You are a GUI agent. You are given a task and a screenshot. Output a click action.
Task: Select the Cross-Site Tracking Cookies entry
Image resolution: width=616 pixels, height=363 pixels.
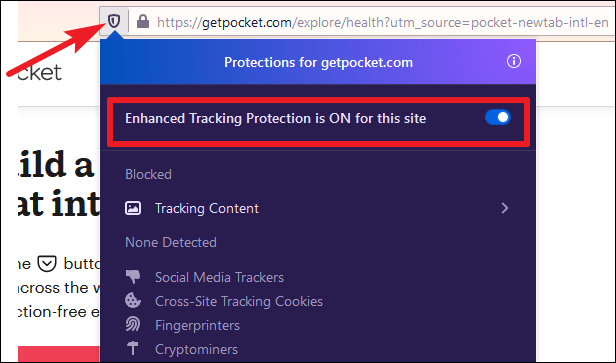point(239,301)
